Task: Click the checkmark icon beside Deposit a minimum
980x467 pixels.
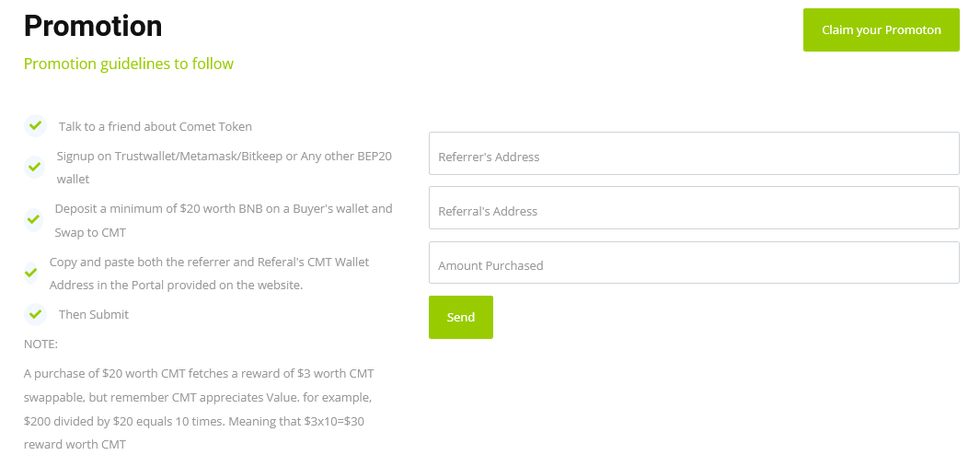Action: tap(34, 220)
